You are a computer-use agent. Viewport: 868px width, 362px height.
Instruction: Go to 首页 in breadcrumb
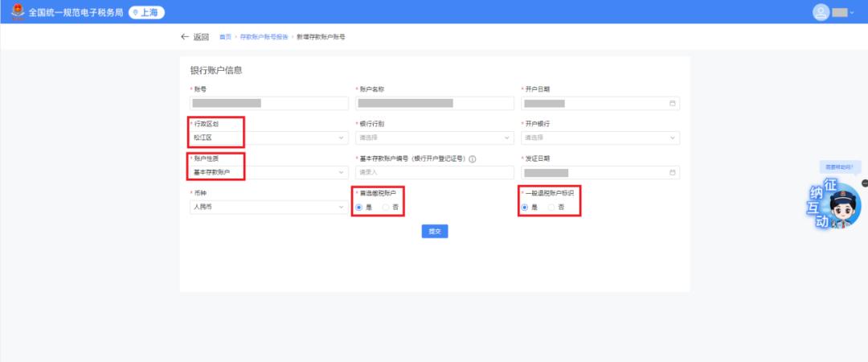[x=225, y=38]
